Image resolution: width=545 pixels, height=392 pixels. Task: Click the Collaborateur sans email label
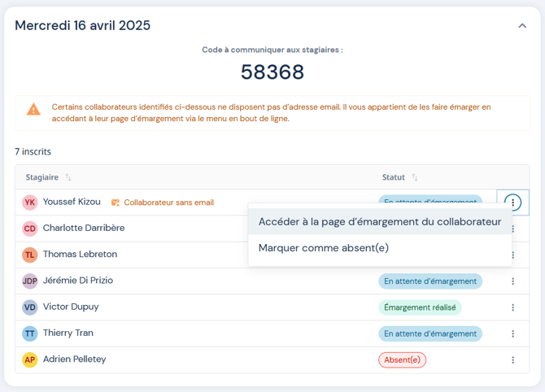(x=168, y=203)
